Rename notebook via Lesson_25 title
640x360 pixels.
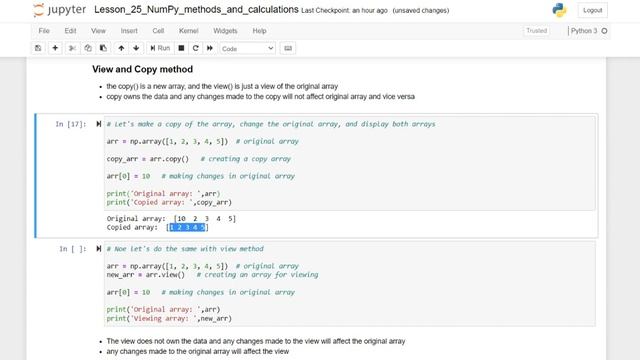coord(196,10)
